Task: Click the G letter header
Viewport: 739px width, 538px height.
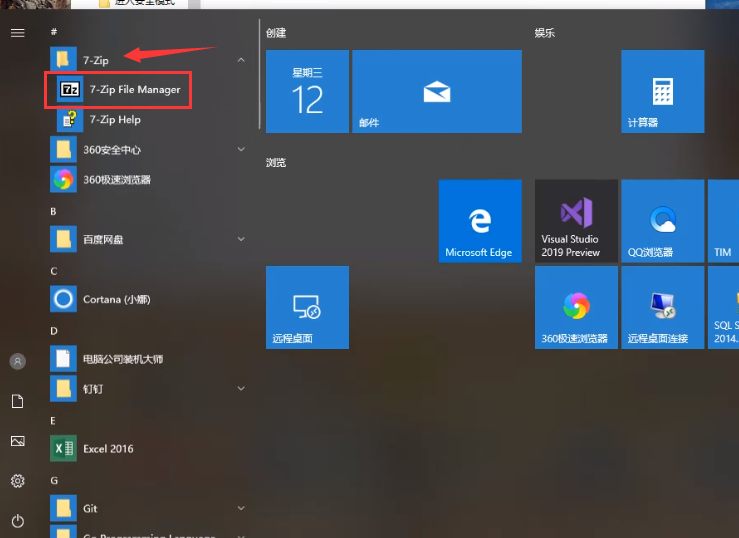Action: tap(54, 481)
